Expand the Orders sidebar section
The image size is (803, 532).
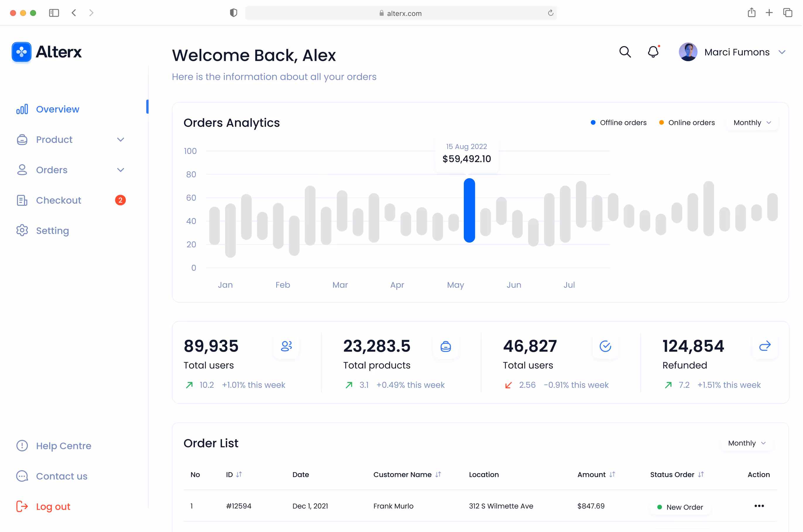tap(121, 170)
